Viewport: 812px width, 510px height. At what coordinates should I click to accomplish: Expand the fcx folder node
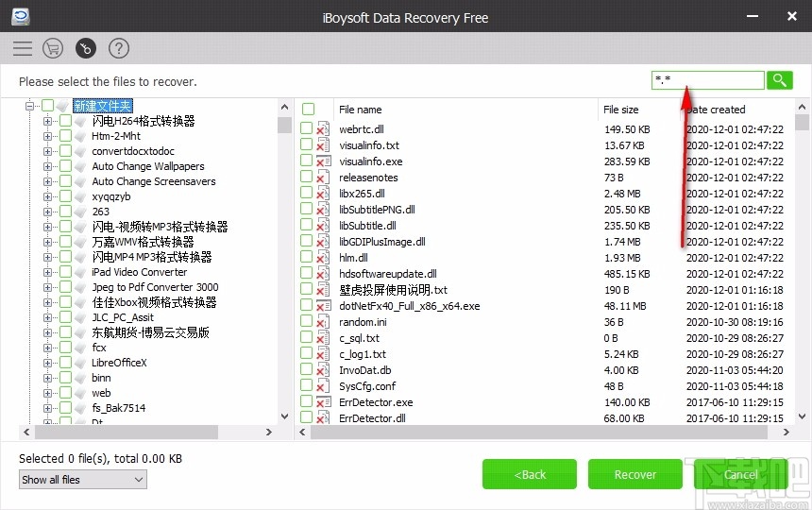[x=47, y=348]
